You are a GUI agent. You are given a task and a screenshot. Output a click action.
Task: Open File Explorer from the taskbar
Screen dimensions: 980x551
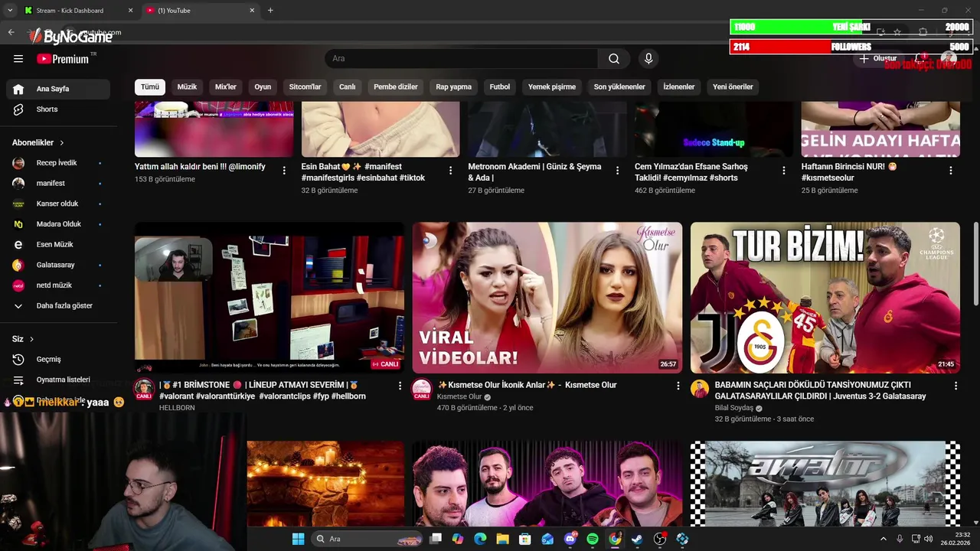[503, 539]
